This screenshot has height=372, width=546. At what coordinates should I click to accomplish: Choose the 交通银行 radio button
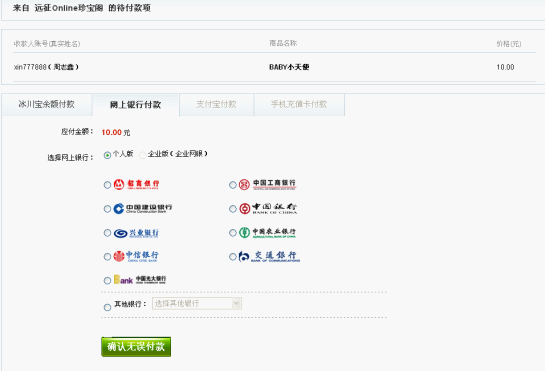(233, 257)
